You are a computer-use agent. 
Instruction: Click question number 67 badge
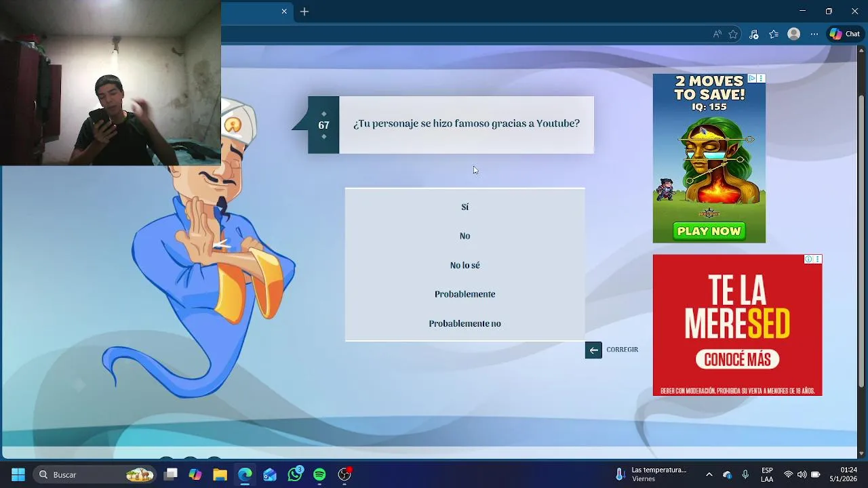[x=323, y=125]
